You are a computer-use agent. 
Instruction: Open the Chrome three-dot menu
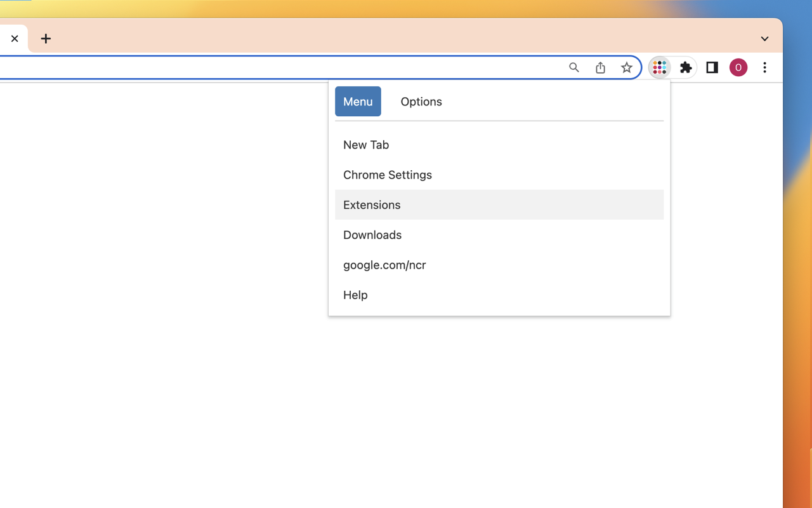pos(764,67)
